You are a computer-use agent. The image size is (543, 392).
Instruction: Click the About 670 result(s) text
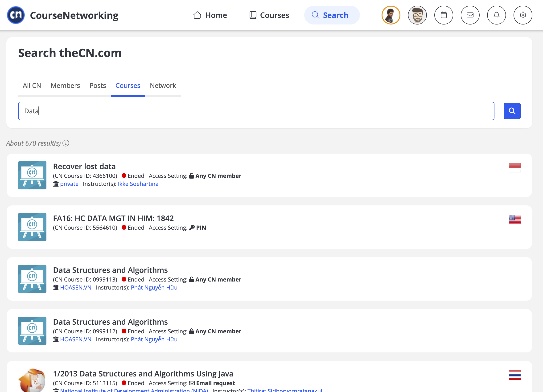point(33,143)
